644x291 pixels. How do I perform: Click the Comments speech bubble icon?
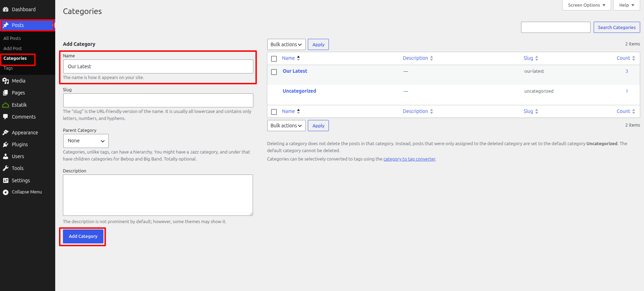pos(6,117)
